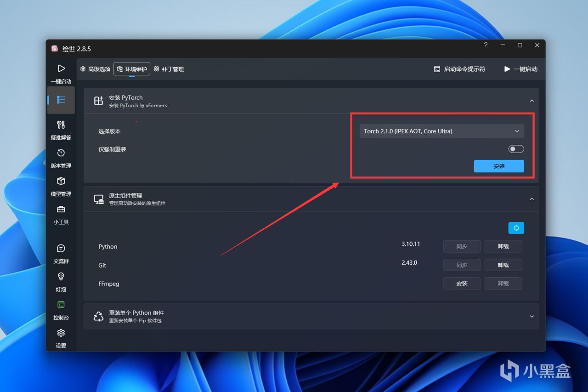Screen dimensions: 588x392
Task: Click the 仅强制重装 label
Action: coord(112,149)
